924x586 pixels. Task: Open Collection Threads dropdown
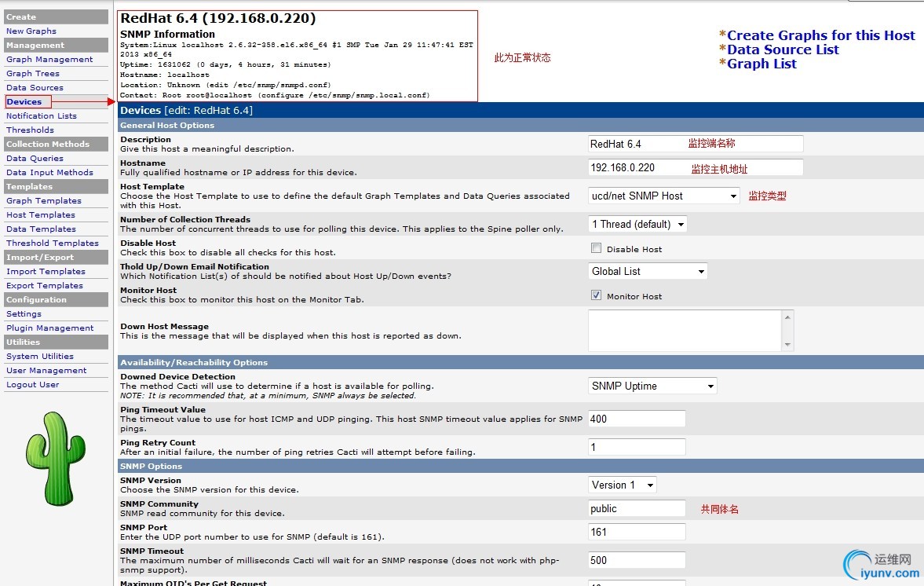point(637,224)
